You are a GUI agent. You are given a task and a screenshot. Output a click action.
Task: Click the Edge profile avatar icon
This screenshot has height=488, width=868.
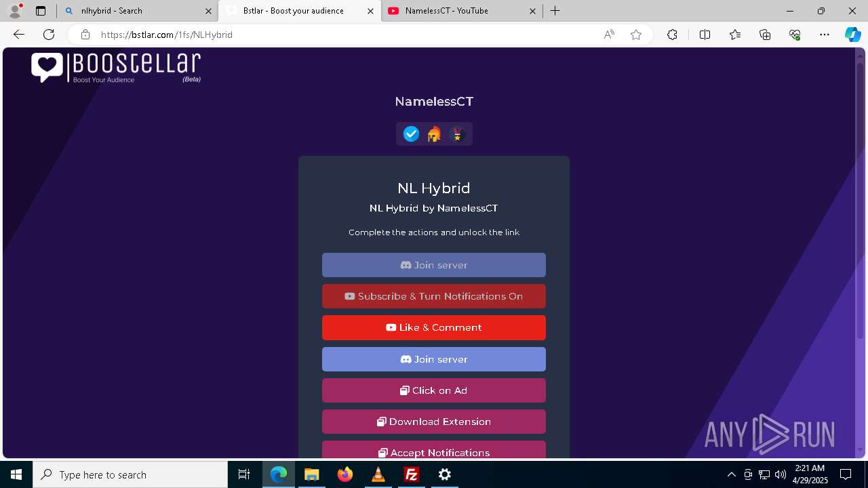pos(15,11)
